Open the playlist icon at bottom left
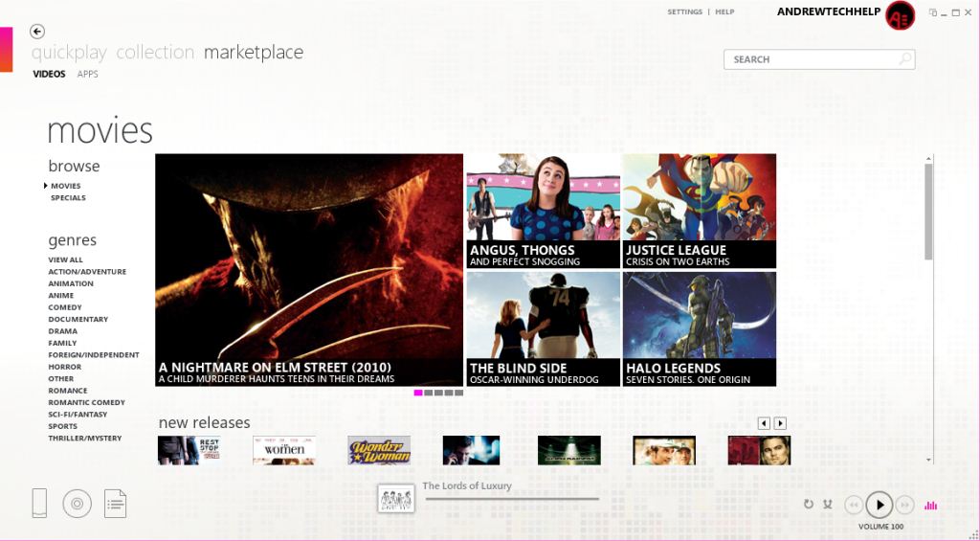This screenshot has height=541, width=980. [115, 504]
